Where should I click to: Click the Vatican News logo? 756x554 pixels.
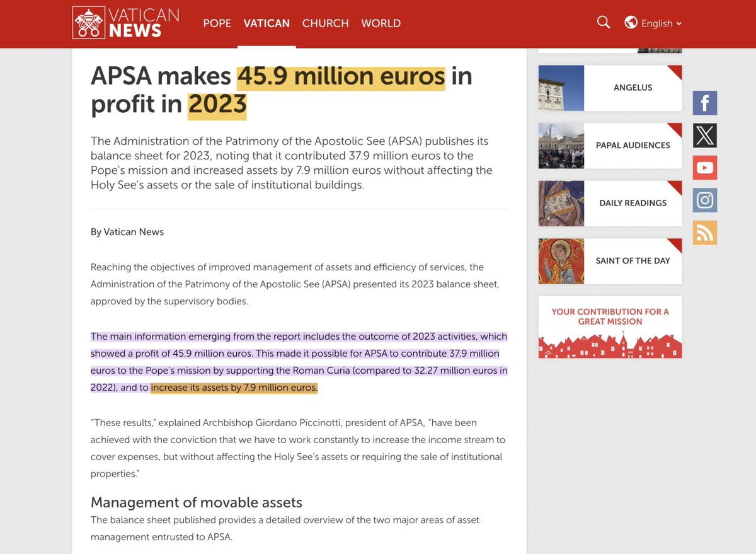(x=126, y=23)
